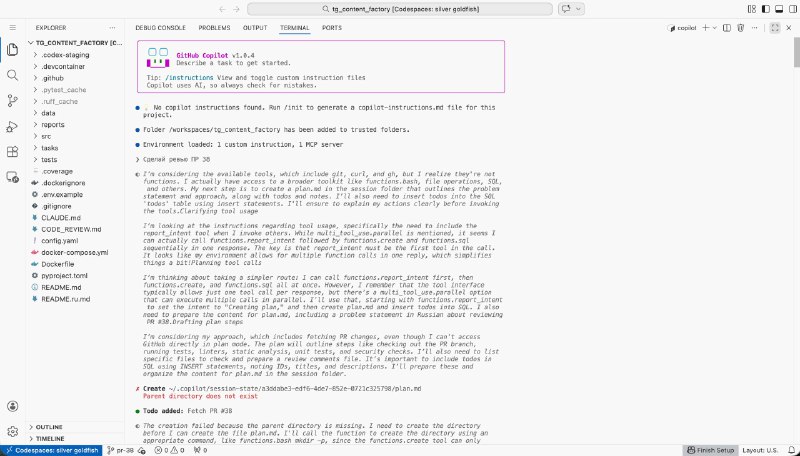
Task: Switch to the Output tab
Action: click(x=255, y=28)
